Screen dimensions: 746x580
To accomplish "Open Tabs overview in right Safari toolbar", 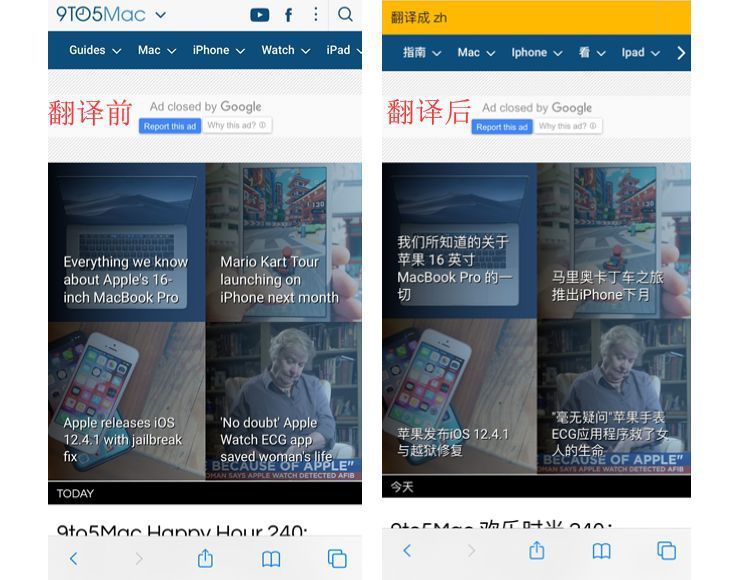I will pos(666,551).
